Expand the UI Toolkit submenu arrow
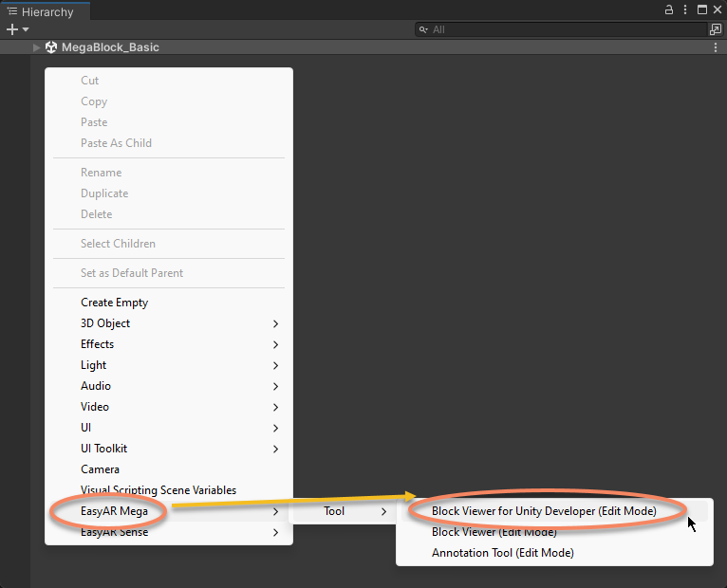Viewport: 727px width, 588px height. [x=275, y=449]
